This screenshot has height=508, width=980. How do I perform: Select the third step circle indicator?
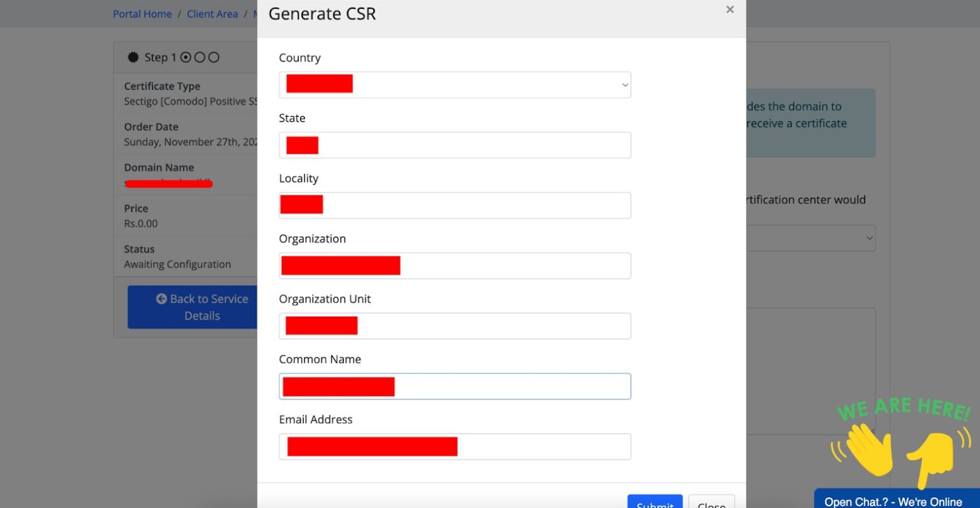(214, 57)
